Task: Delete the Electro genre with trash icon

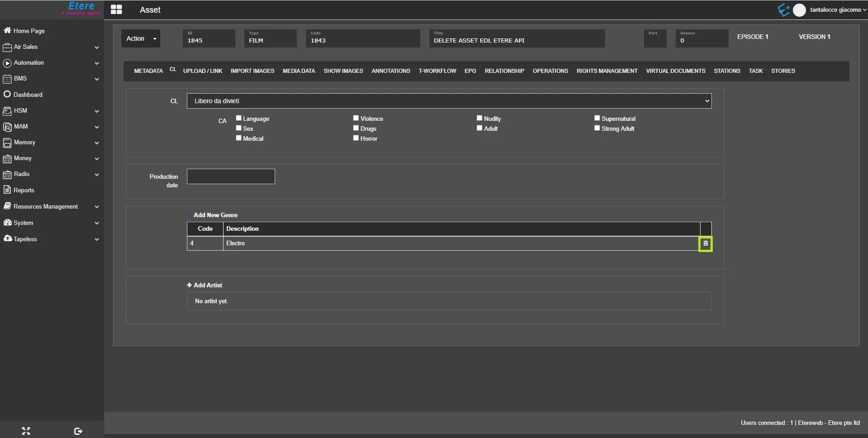Action: (705, 244)
